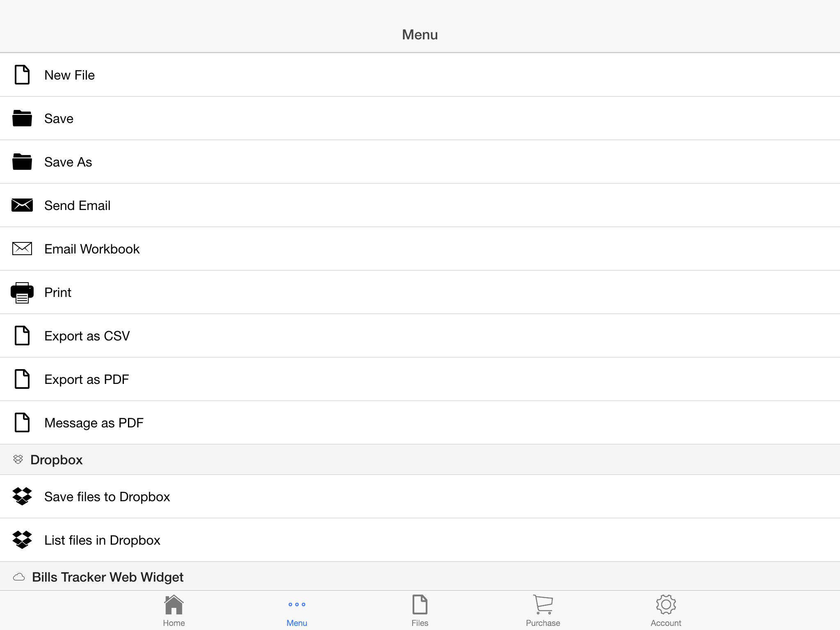840x630 pixels.
Task: Click Bills Tracker Web Widget header text
Action: (x=108, y=577)
